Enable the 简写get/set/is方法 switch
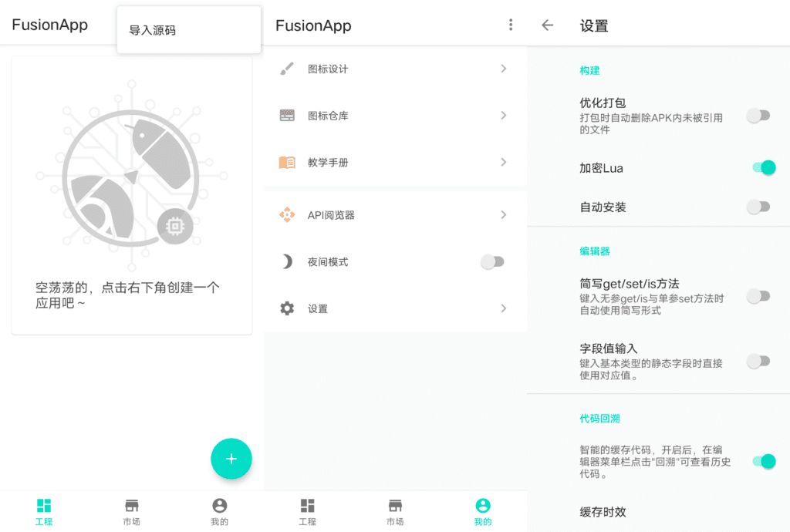790x532 pixels. [758, 296]
